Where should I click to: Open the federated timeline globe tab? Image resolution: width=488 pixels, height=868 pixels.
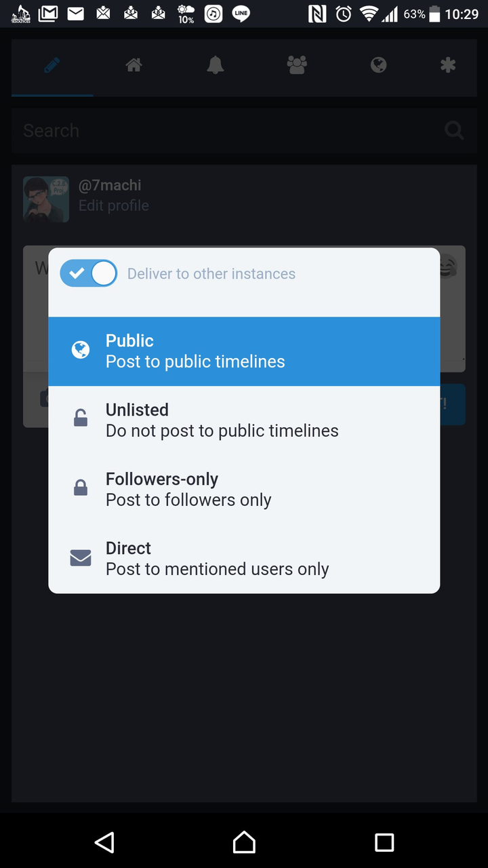click(379, 66)
